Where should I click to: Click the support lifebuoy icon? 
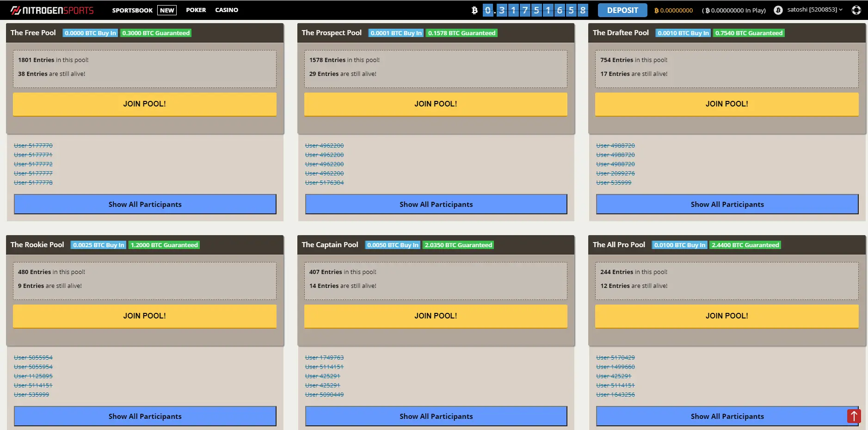pyautogui.click(x=856, y=10)
